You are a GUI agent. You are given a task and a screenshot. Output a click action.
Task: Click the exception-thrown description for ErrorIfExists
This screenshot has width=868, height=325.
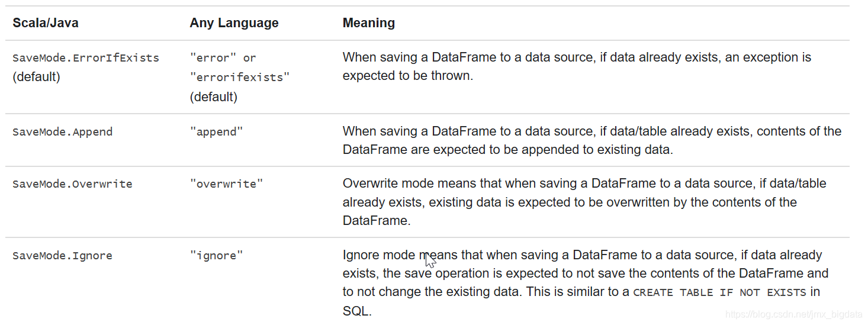[576, 66]
